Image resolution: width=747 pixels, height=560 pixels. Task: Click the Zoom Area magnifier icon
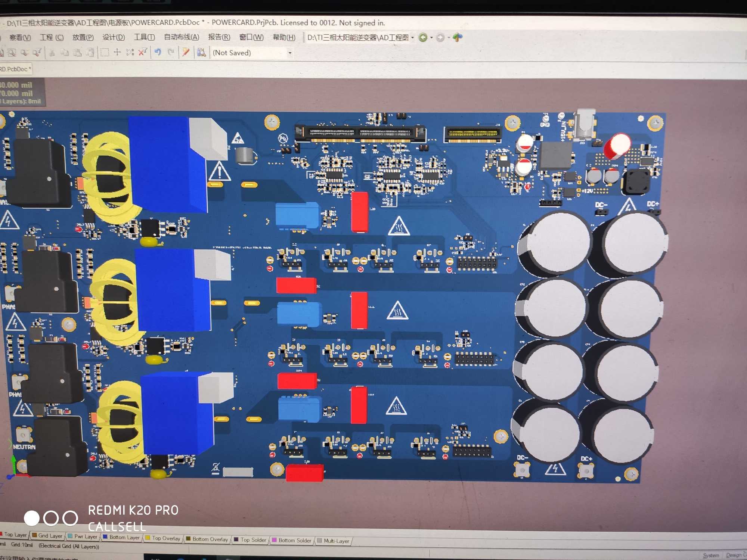point(12,53)
